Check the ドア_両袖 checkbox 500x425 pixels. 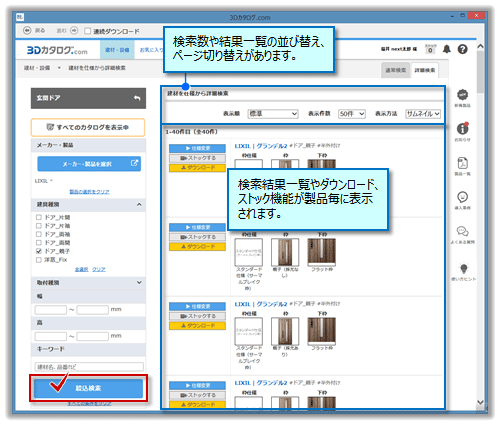[x=39, y=234]
